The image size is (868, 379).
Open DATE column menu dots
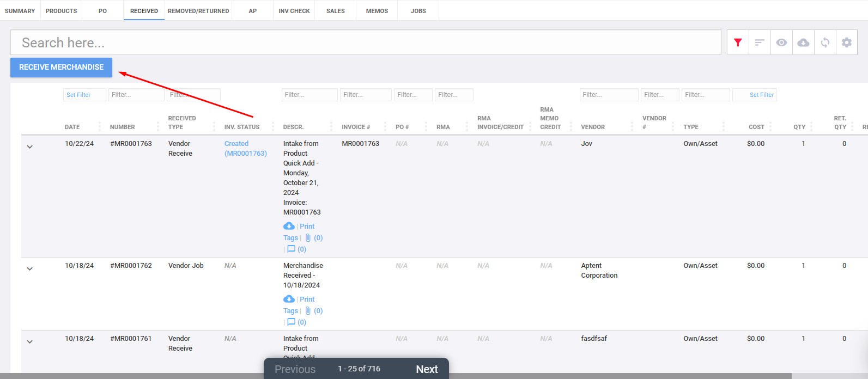click(x=100, y=126)
